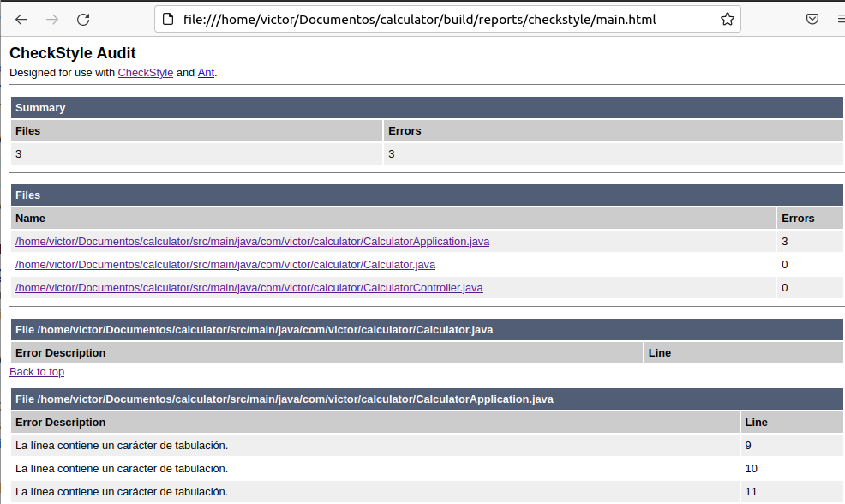Click the forward navigation arrow
The width and height of the screenshot is (845, 504).
pyautogui.click(x=52, y=19)
